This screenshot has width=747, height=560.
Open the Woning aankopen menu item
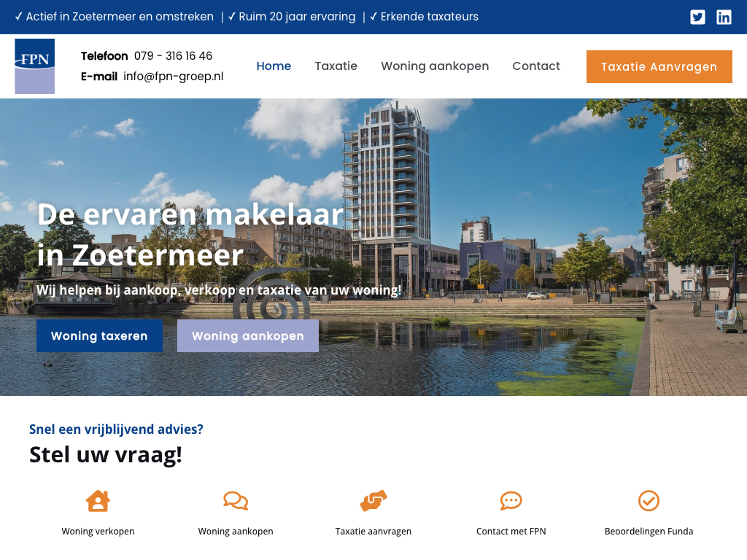tap(435, 66)
